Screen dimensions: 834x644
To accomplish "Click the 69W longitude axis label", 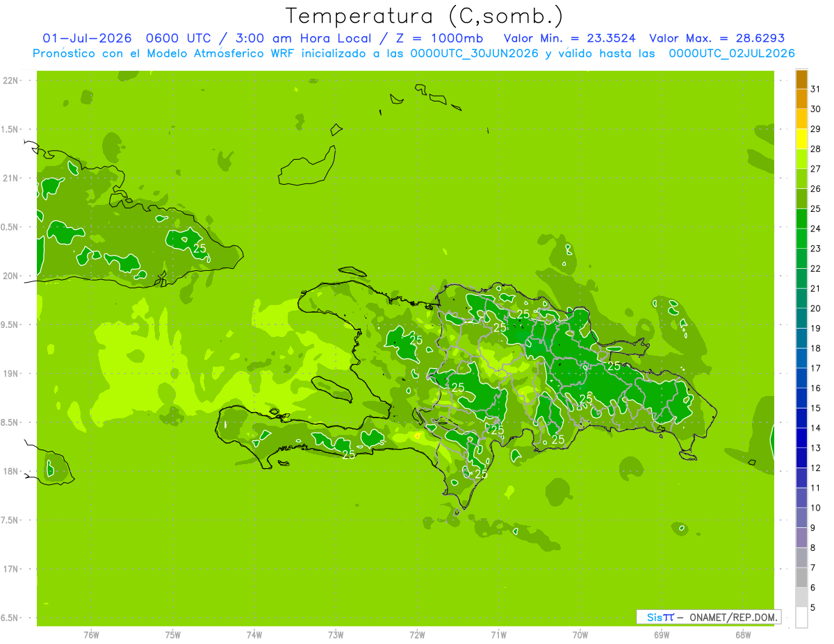I will click(x=662, y=635).
